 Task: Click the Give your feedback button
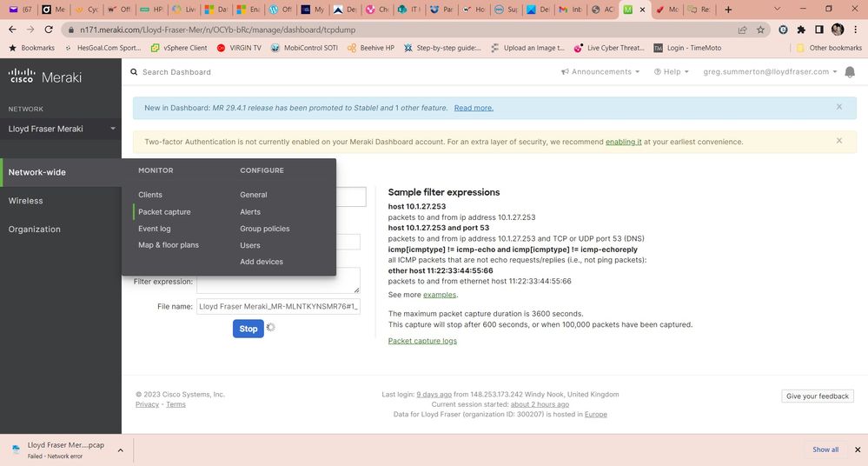pos(817,396)
